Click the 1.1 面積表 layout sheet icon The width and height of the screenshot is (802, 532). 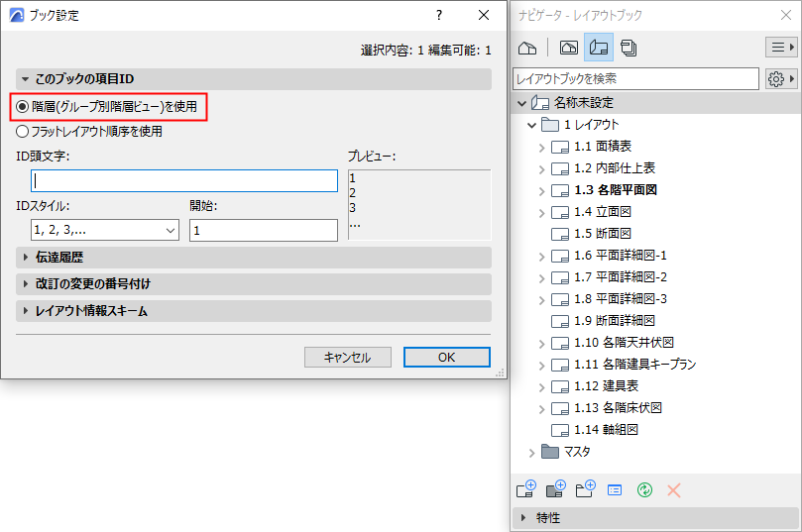(x=560, y=148)
